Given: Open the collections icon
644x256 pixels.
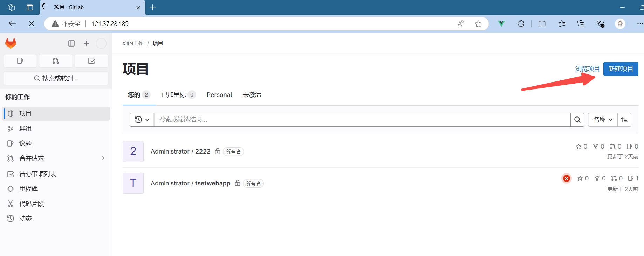Looking at the screenshot, I should [581, 24].
